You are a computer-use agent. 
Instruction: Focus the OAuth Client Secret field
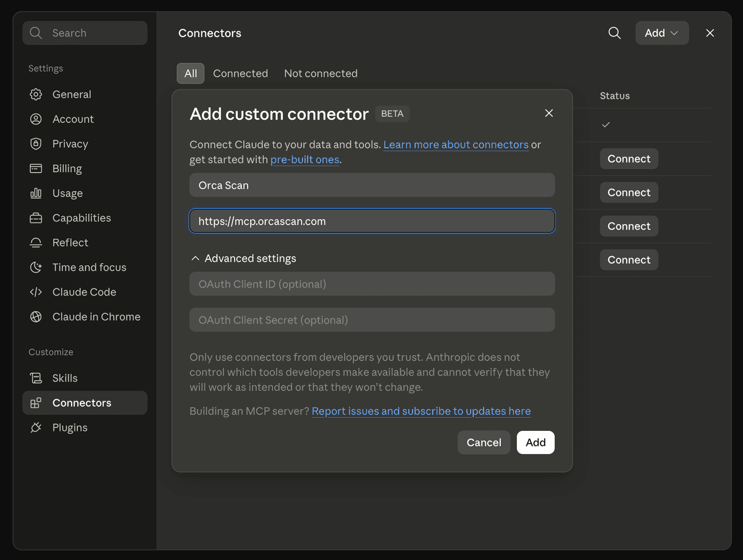tap(372, 320)
